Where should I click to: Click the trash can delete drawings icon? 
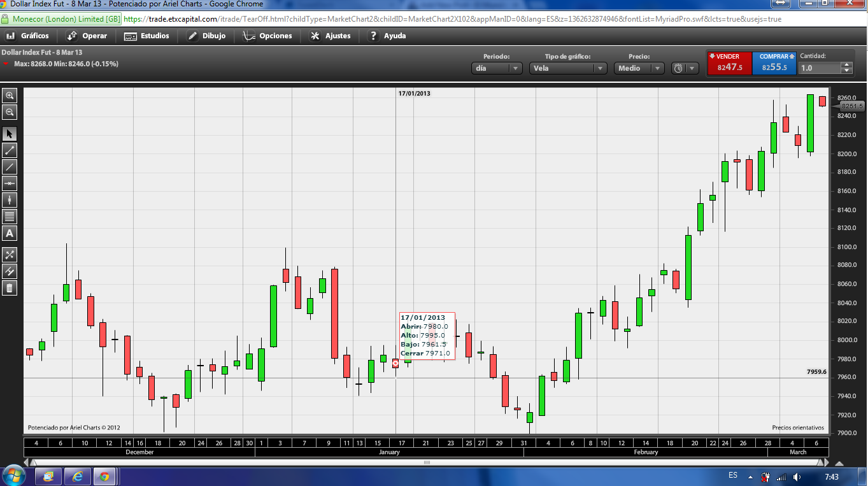10,288
